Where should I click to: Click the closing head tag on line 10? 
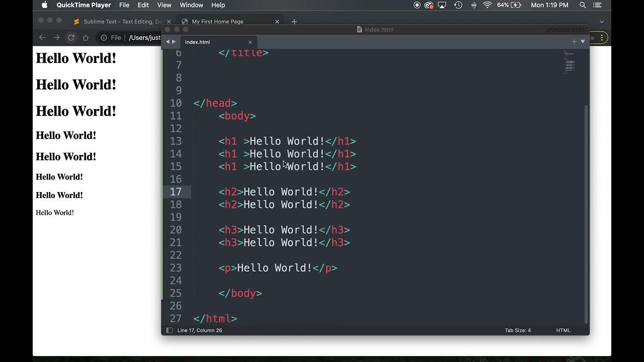point(215,103)
